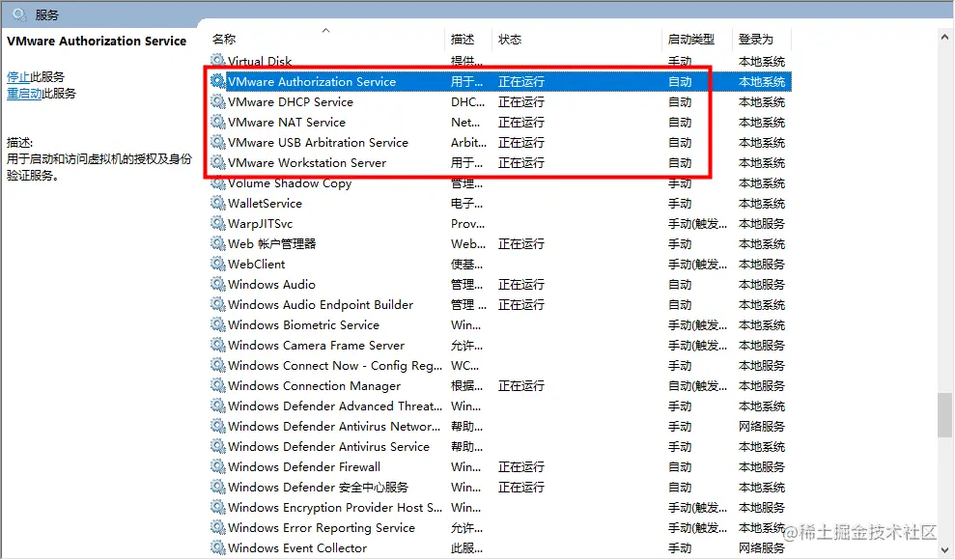
Task: Click 网络服务 logon of Windows Event Collector
Action: pos(761,547)
